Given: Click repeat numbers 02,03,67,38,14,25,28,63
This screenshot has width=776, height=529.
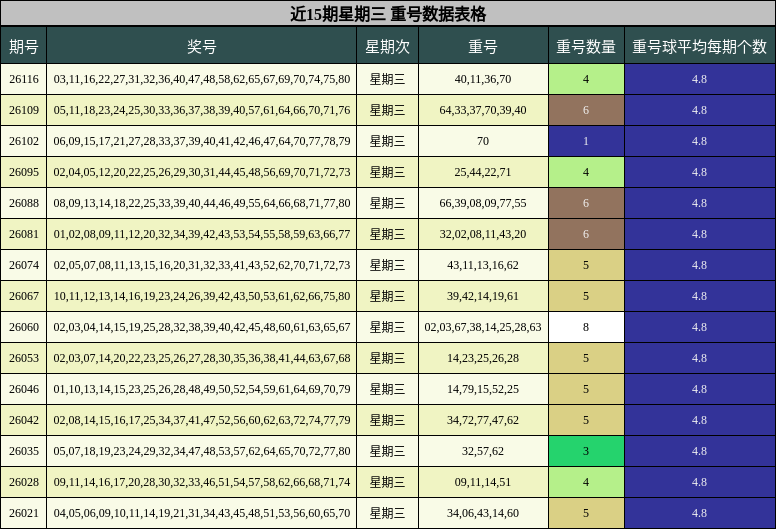Looking at the screenshot, I should point(483,327).
